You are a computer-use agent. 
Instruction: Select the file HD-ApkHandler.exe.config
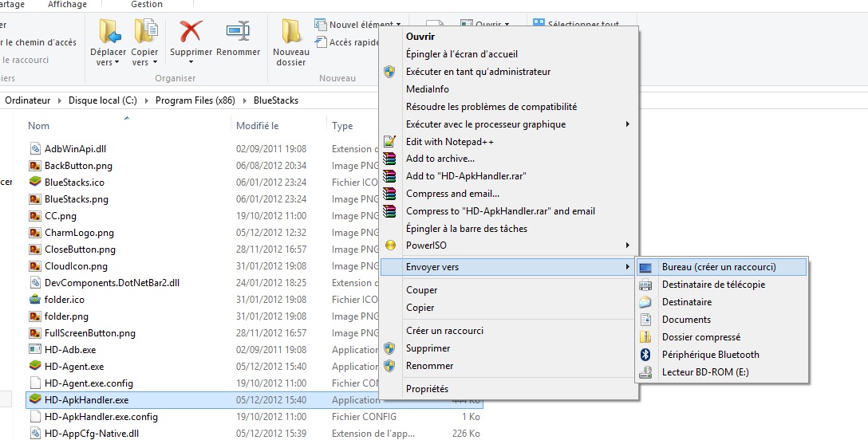click(x=101, y=417)
